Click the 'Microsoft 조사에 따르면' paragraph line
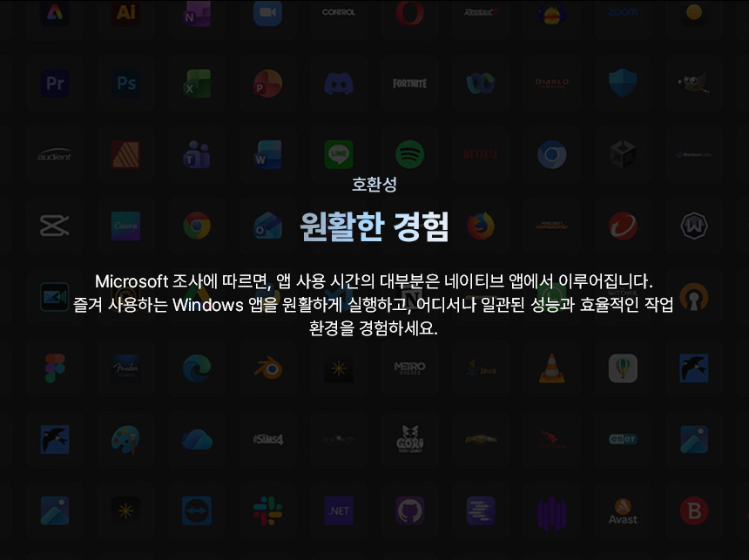The image size is (749, 560). (x=374, y=281)
